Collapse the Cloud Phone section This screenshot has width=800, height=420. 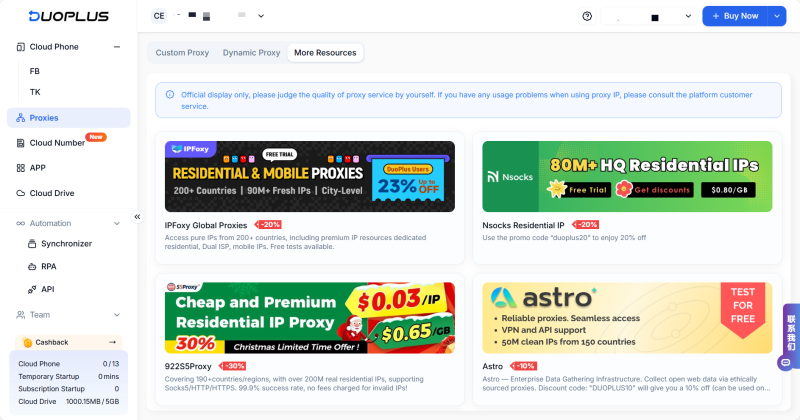[117, 47]
